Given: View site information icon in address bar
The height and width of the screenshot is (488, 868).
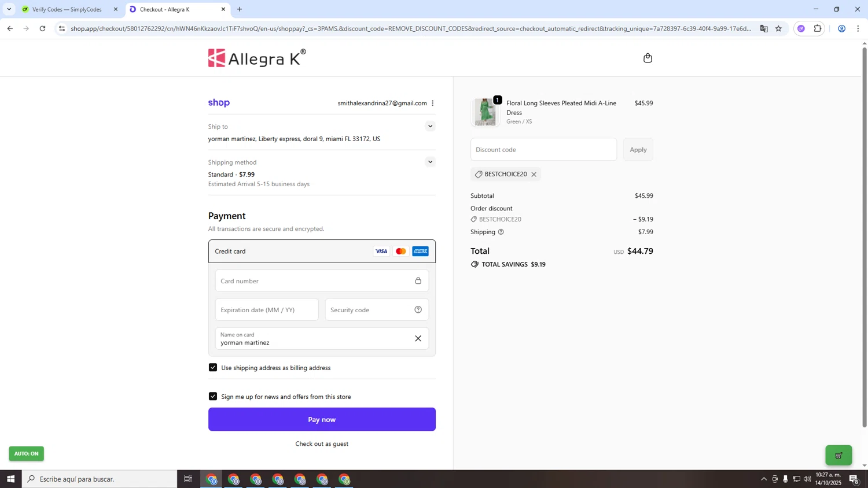Looking at the screenshot, I should coord(62,29).
